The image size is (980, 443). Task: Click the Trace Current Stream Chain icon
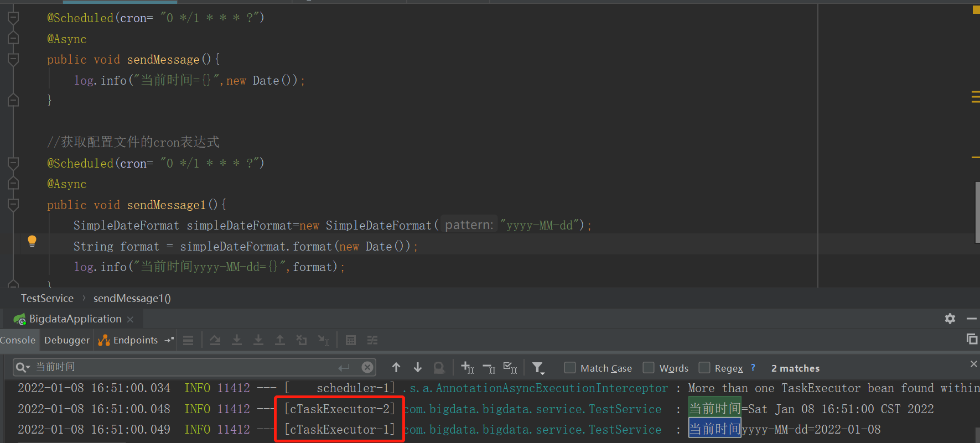372,340
